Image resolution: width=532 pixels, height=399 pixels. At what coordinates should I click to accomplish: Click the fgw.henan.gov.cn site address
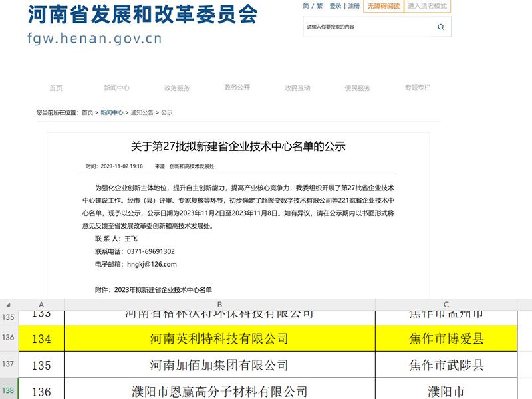95,39
